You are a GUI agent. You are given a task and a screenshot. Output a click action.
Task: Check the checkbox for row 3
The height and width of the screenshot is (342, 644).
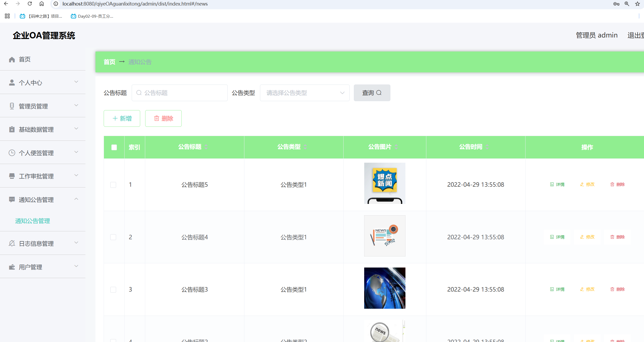click(x=113, y=289)
